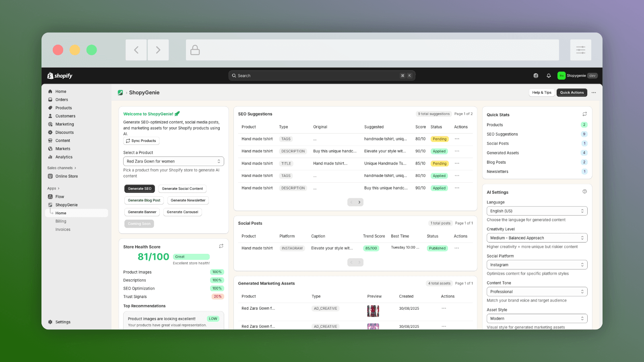
Task: Open Invoices under ShopyGenie
Action: [x=63, y=230]
